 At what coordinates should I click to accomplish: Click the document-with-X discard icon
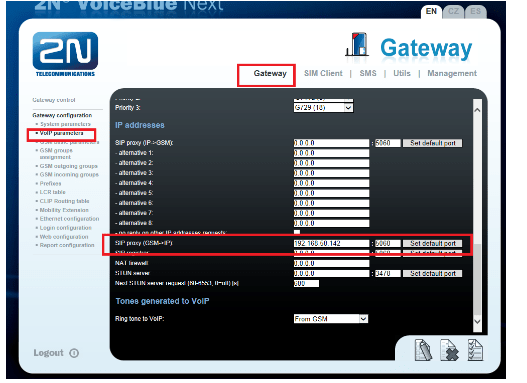[x=449, y=350]
